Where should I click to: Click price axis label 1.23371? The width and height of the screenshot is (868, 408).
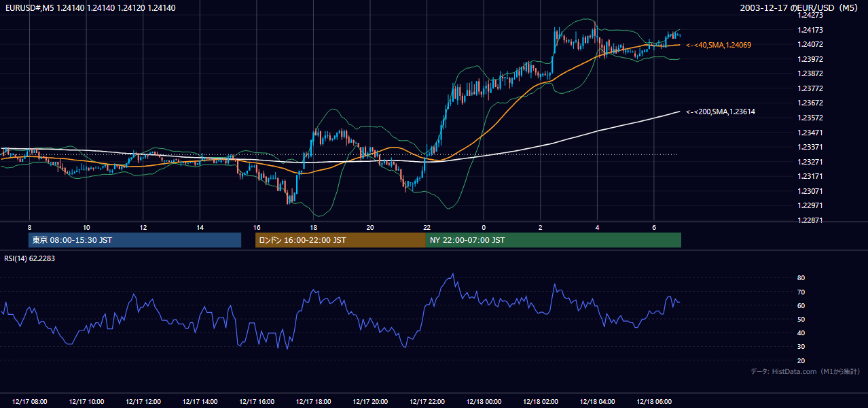point(810,147)
